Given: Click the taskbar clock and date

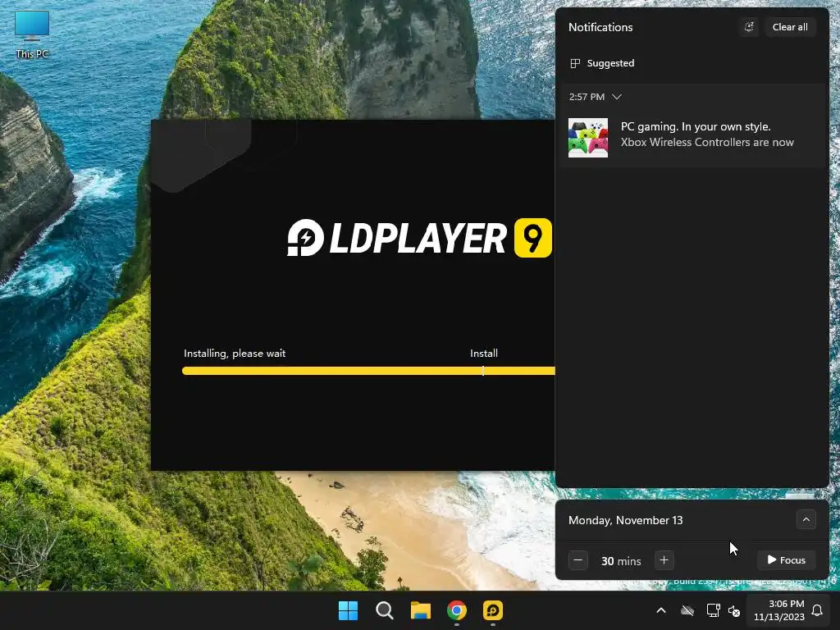Looking at the screenshot, I should coord(779,610).
